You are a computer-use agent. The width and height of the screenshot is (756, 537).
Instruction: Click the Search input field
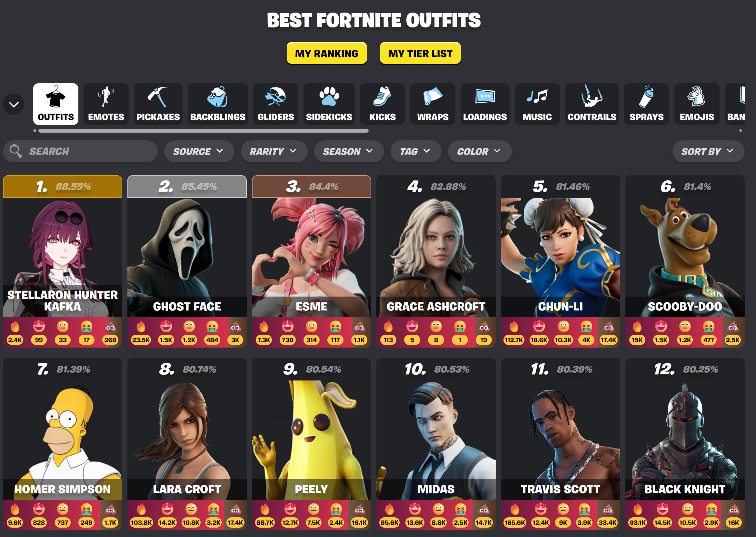[x=86, y=151]
